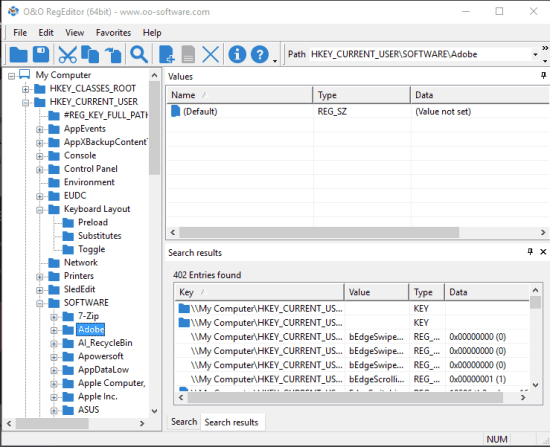The height and width of the screenshot is (447, 550).
Task: Click the paste toolbar icon
Action: (113, 54)
